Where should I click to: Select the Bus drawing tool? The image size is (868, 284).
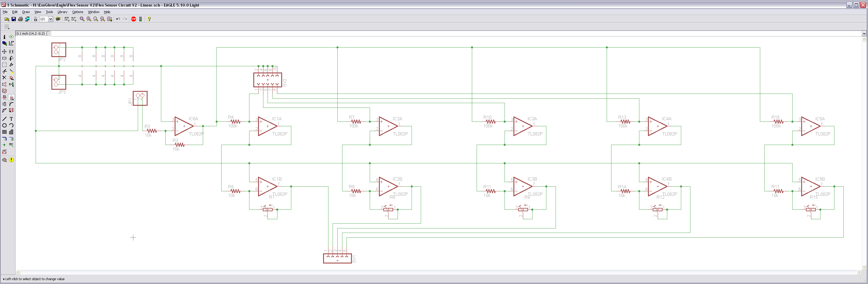pos(4,138)
